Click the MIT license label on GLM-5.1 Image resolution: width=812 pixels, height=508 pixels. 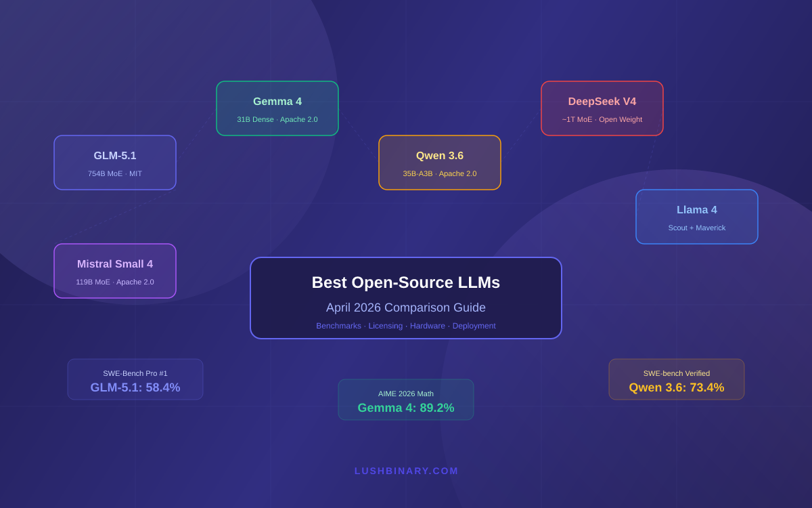coord(135,173)
